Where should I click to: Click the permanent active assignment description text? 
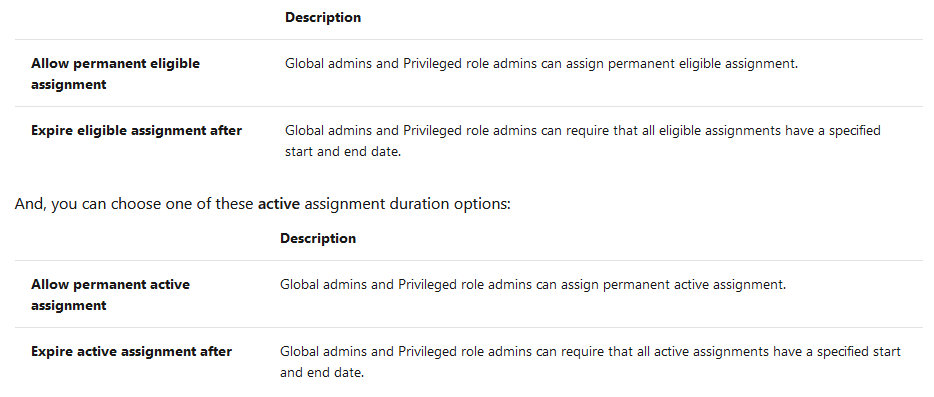(533, 285)
